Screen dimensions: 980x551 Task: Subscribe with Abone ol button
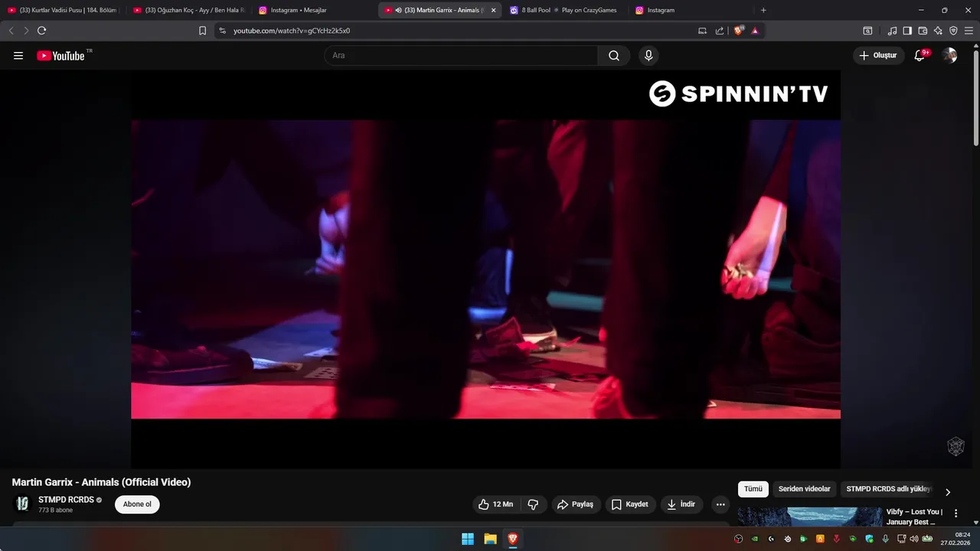pos(137,504)
